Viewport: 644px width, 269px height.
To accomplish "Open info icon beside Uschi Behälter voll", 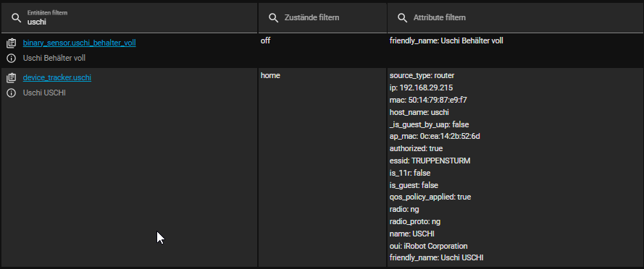I will coord(12,59).
